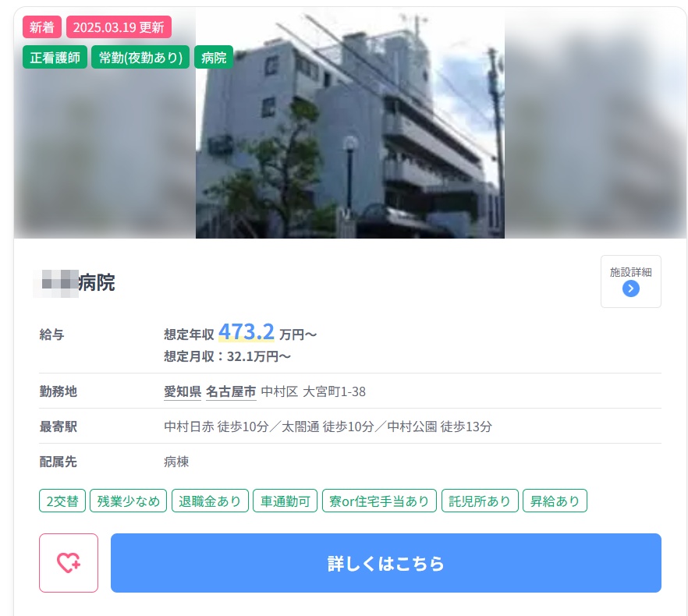Add this job to favorites with heart icon
The width and height of the screenshot is (688, 616).
point(69,563)
